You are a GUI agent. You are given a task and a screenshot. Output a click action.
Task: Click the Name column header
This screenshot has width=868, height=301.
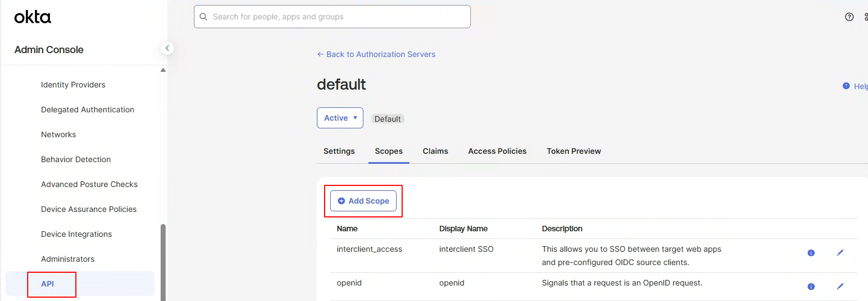click(347, 229)
